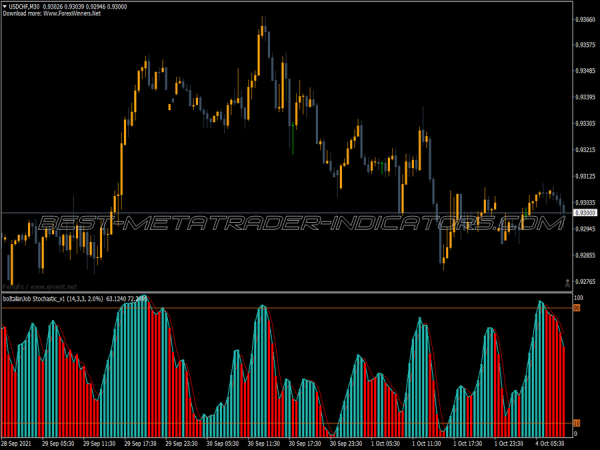The image size is (600, 450).
Task: Click the 0.93215 price axis value
Action: pyautogui.click(x=585, y=150)
